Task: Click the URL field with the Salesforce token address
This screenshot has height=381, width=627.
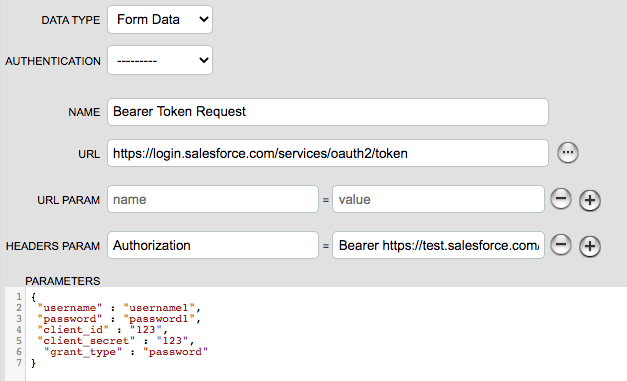Action: [x=328, y=153]
